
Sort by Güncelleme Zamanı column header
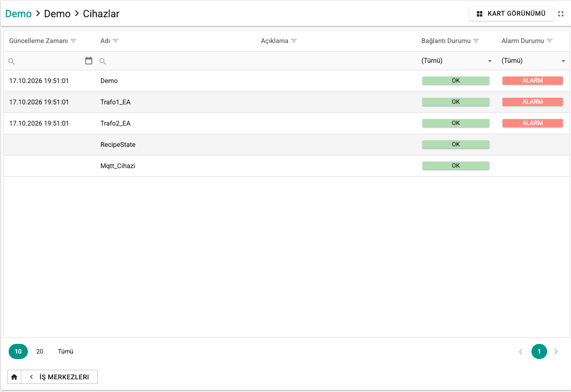click(39, 41)
